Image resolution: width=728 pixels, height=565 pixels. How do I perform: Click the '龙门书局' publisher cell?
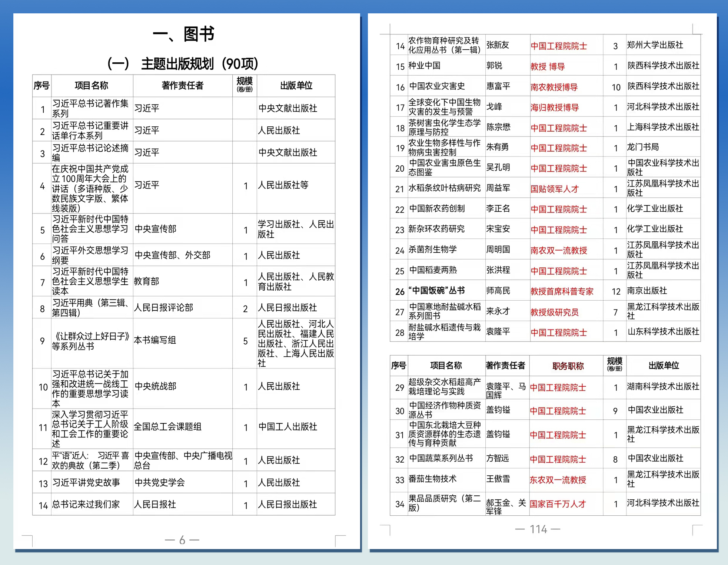(x=643, y=147)
